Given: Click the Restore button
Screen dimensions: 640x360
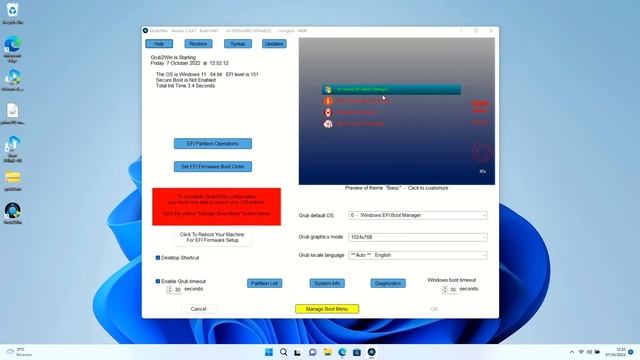Looking at the screenshot, I should (x=198, y=44).
